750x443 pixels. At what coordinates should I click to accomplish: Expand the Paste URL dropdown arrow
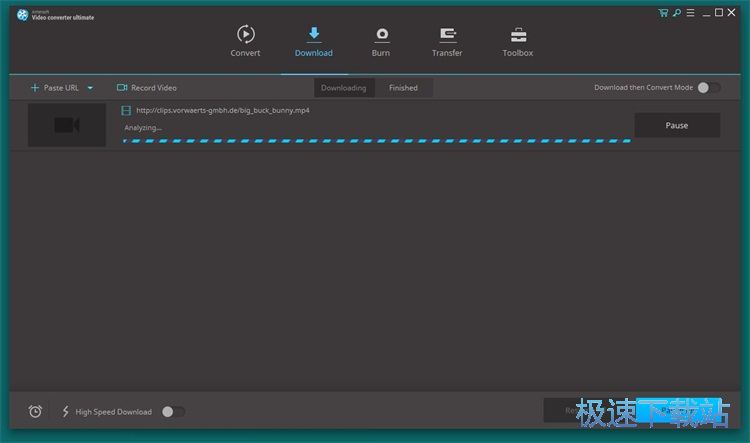90,88
